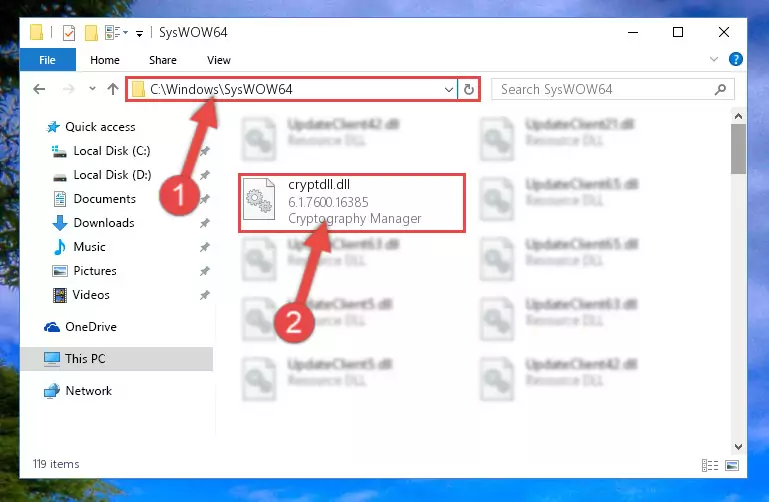This screenshot has width=769, height=502.
Task: Click the New Folder icon in quick access toolbar
Action: click(x=91, y=33)
